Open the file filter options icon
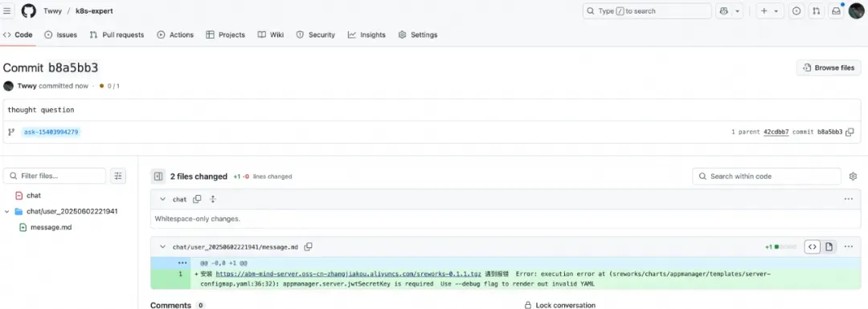 (x=118, y=176)
